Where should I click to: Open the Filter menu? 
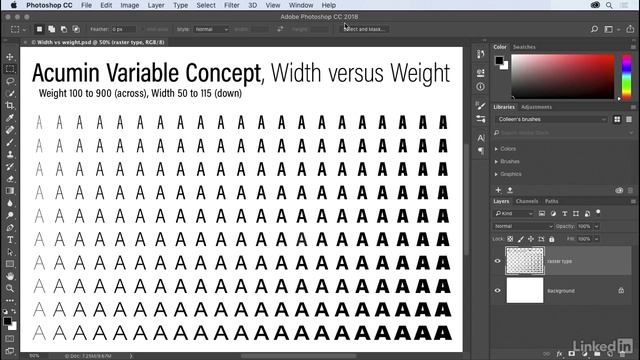point(231,5)
